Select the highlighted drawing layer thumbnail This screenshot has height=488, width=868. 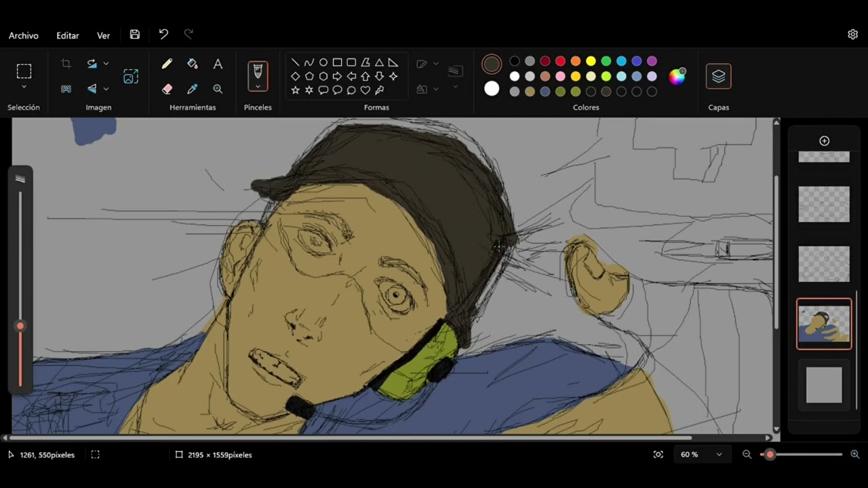tap(824, 324)
